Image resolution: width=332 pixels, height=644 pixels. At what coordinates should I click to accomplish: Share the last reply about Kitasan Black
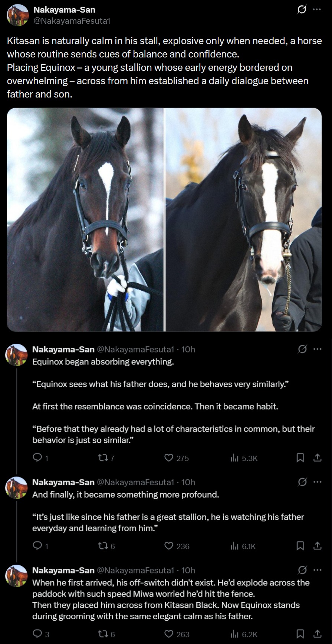pos(318,634)
